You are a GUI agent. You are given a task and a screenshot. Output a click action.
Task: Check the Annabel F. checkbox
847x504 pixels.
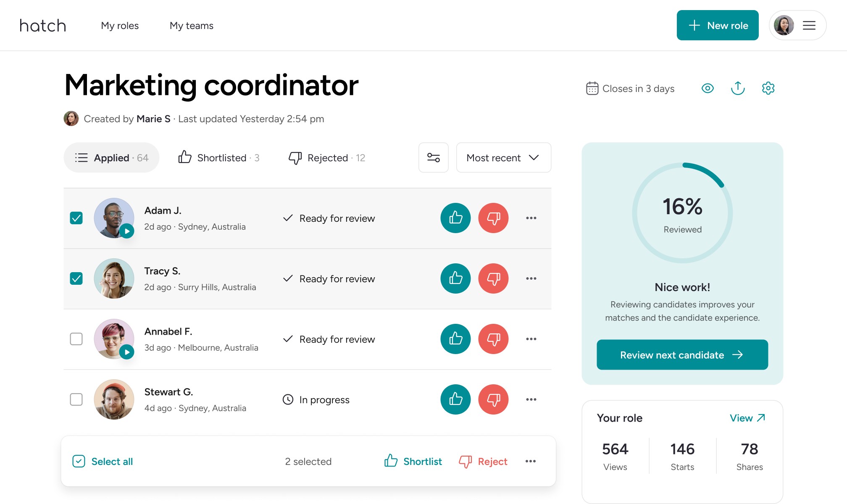coord(76,339)
